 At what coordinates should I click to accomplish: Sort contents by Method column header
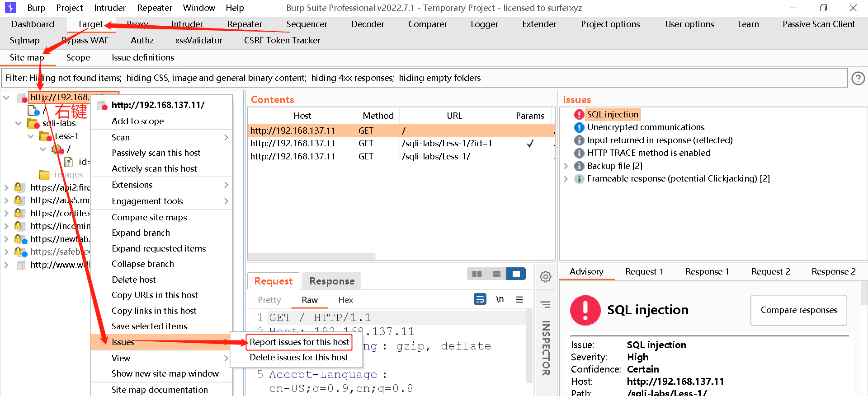[x=378, y=116]
